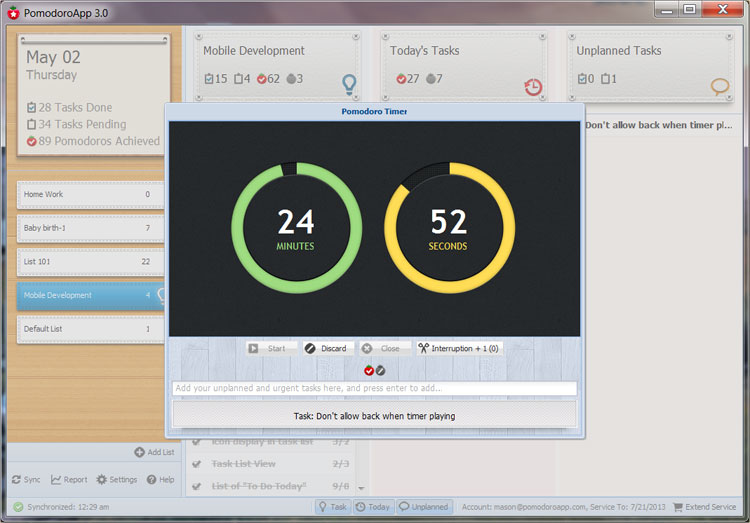
Task: Click the pomodoro count 62 icon
Action: point(261,79)
